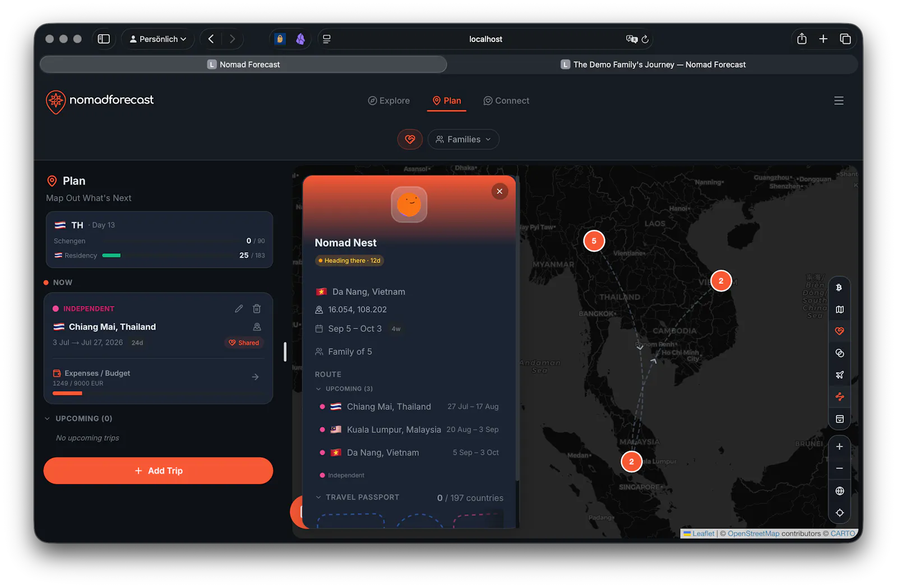Click Family of 5 text
Viewport: 897px width, 588px height.
350,352
